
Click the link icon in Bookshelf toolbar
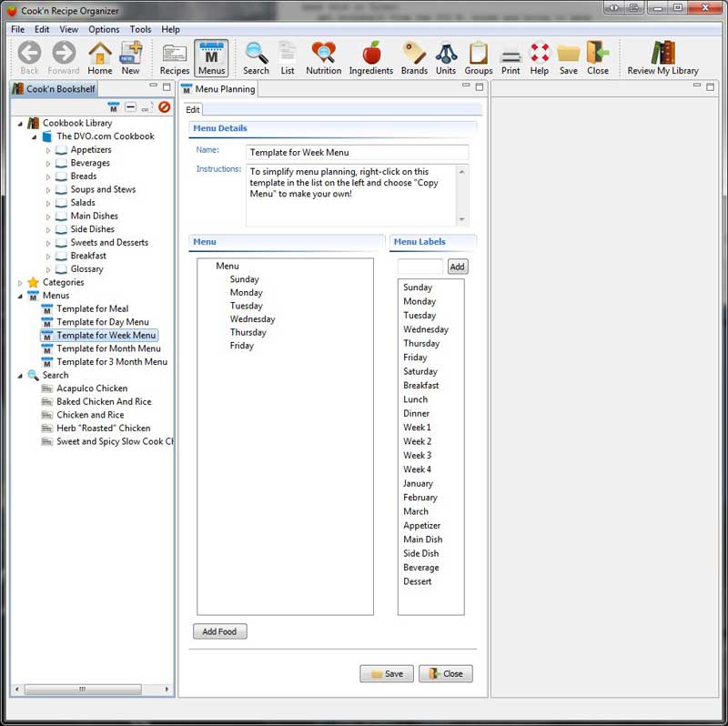click(x=147, y=107)
